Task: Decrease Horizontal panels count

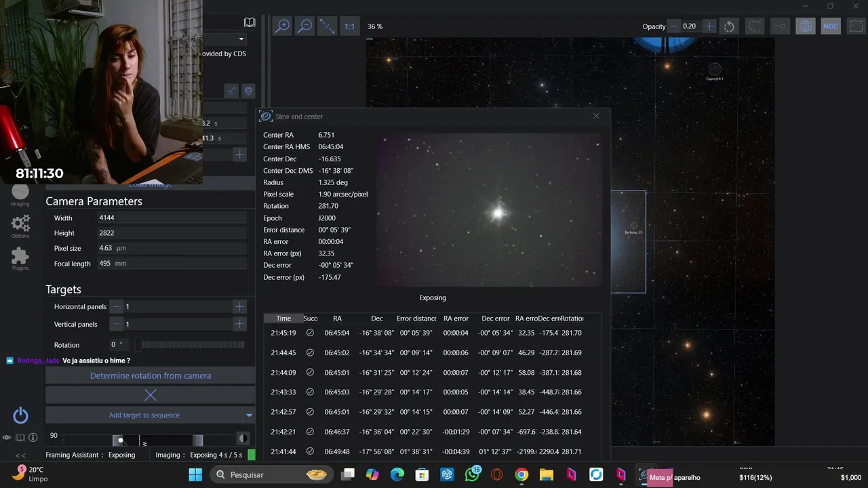Action: (x=117, y=306)
